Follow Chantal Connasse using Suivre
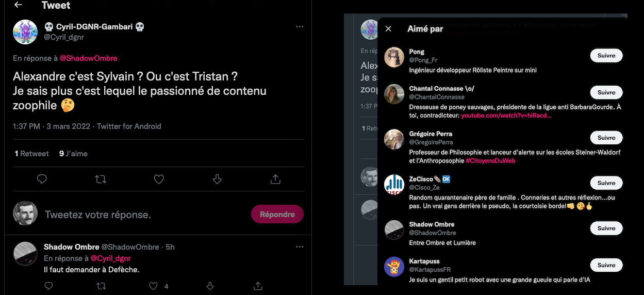Image resolution: width=644 pixels, height=295 pixels. [x=606, y=93]
